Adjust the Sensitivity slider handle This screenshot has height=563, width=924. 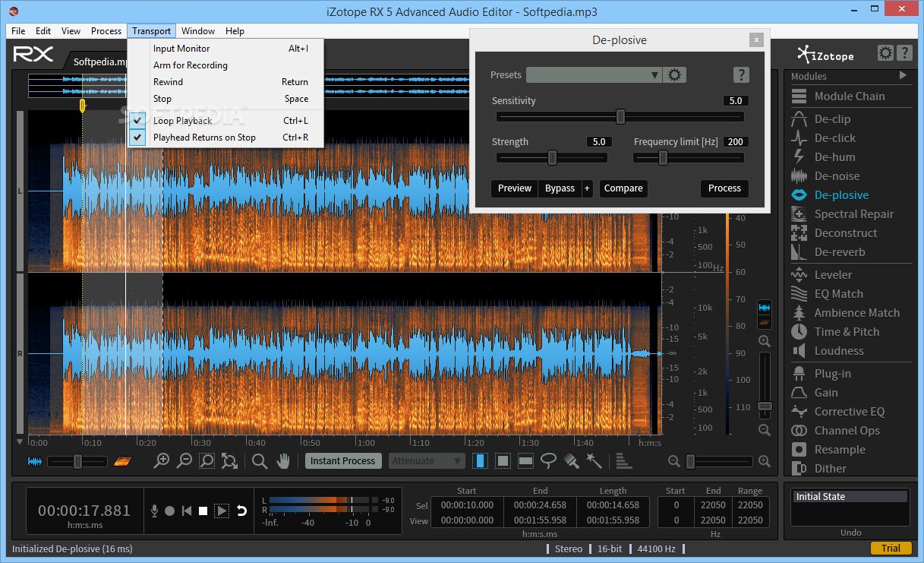pos(620,116)
